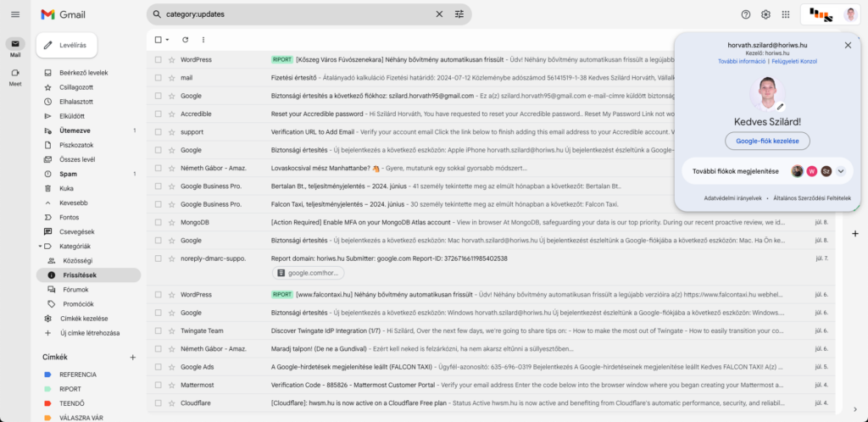
Task: Collapse the Kategóriák tree
Action: (40, 246)
